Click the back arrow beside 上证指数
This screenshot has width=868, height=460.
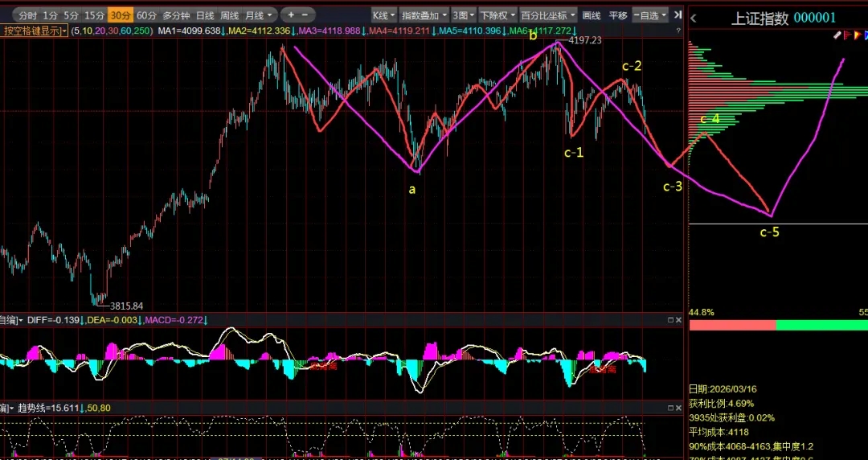694,18
